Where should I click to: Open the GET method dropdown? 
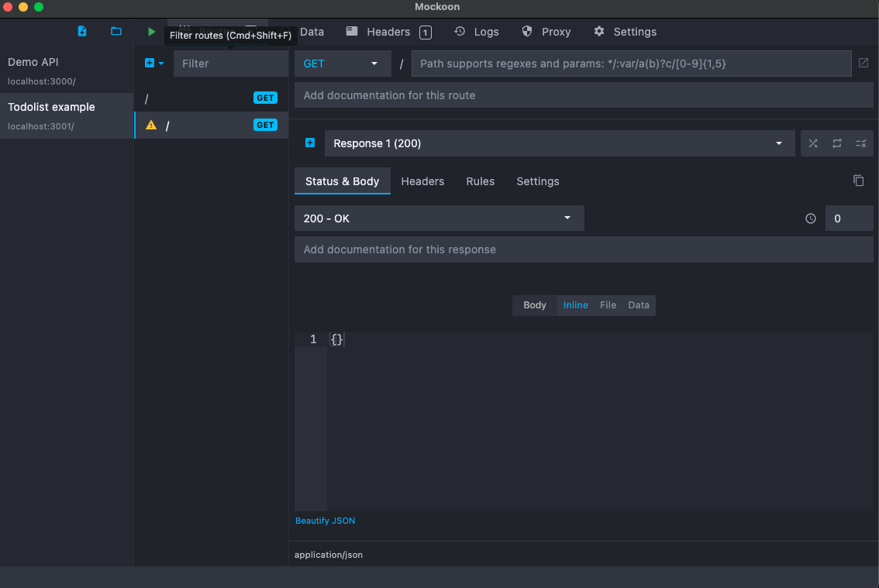pos(342,64)
